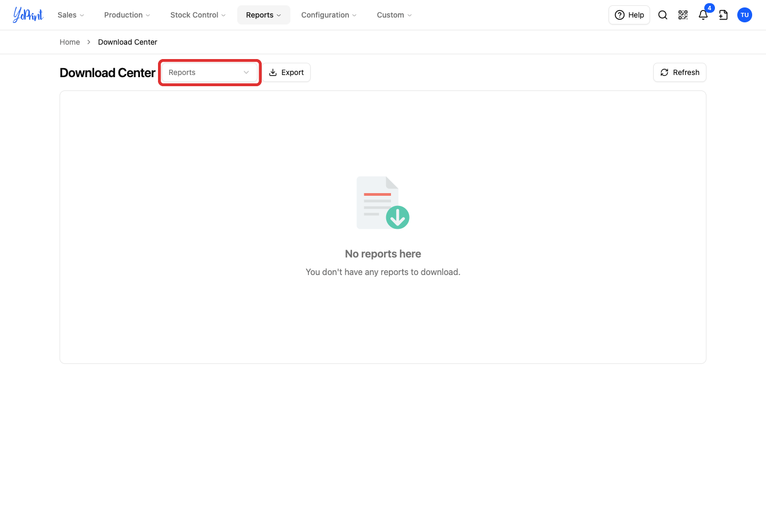The image size is (766, 532).
Task: Open the Production menu
Action: (x=127, y=15)
